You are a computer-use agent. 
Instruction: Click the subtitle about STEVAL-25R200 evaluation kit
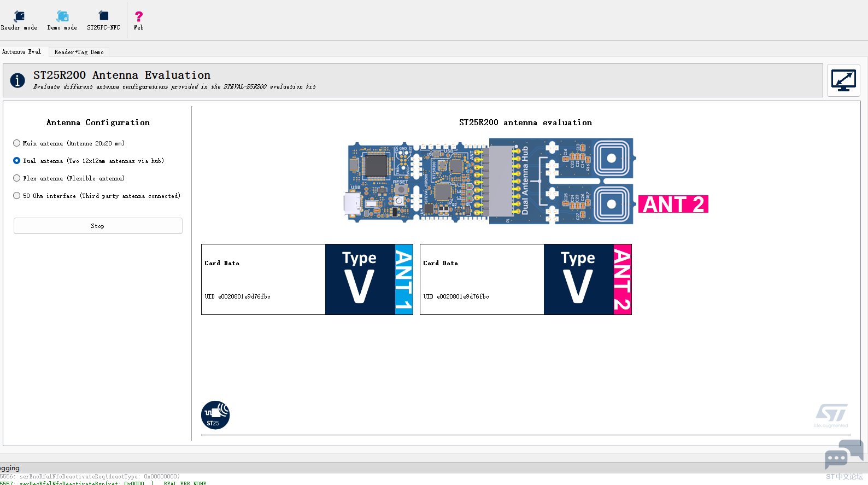[x=175, y=86]
